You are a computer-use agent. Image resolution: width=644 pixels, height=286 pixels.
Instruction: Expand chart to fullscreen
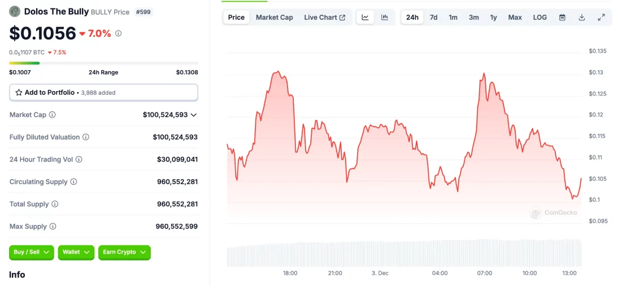(601, 18)
